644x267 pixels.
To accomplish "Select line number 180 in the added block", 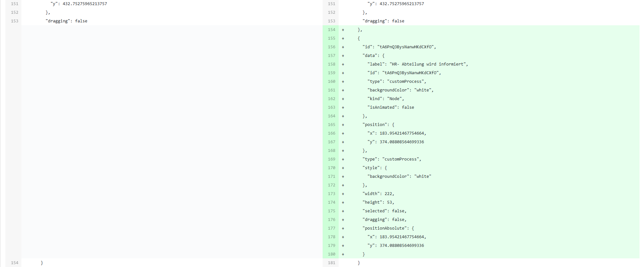I will click(x=331, y=254).
